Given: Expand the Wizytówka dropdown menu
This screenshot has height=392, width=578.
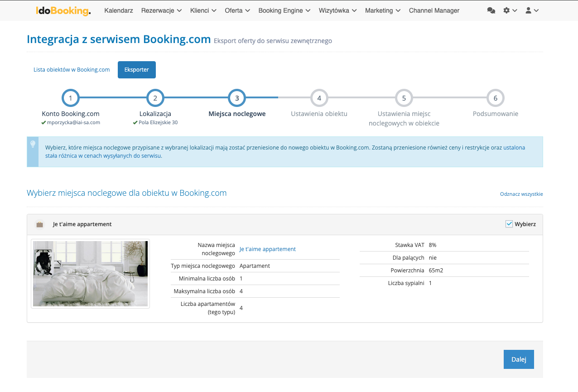Looking at the screenshot, I should coord(338,10).
